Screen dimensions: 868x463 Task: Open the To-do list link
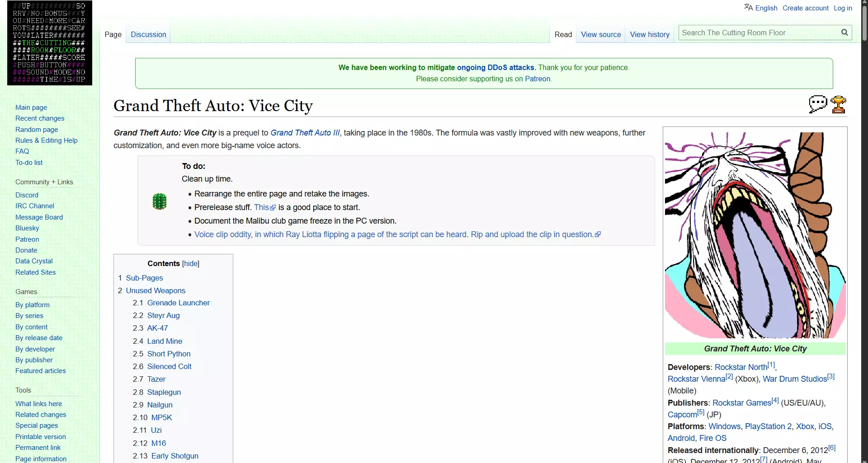tap(29, 163)
